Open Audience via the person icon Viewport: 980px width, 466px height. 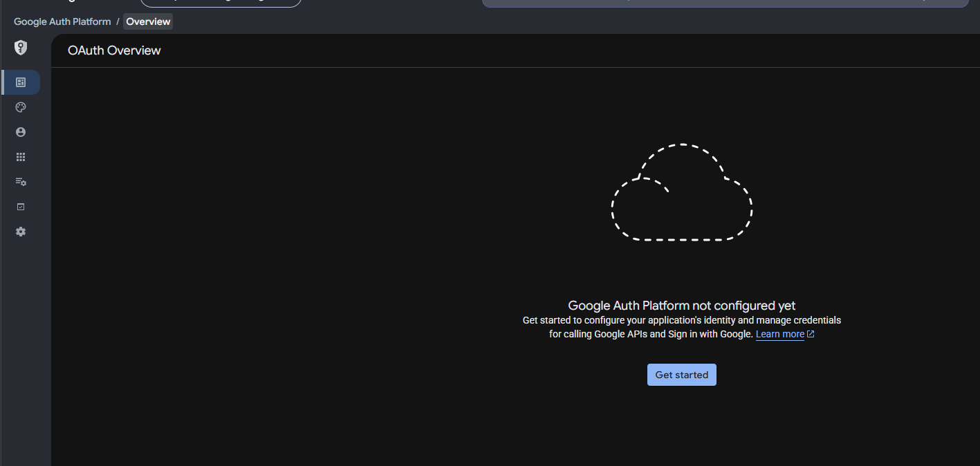pyautogui.click(x=21, y=132)
